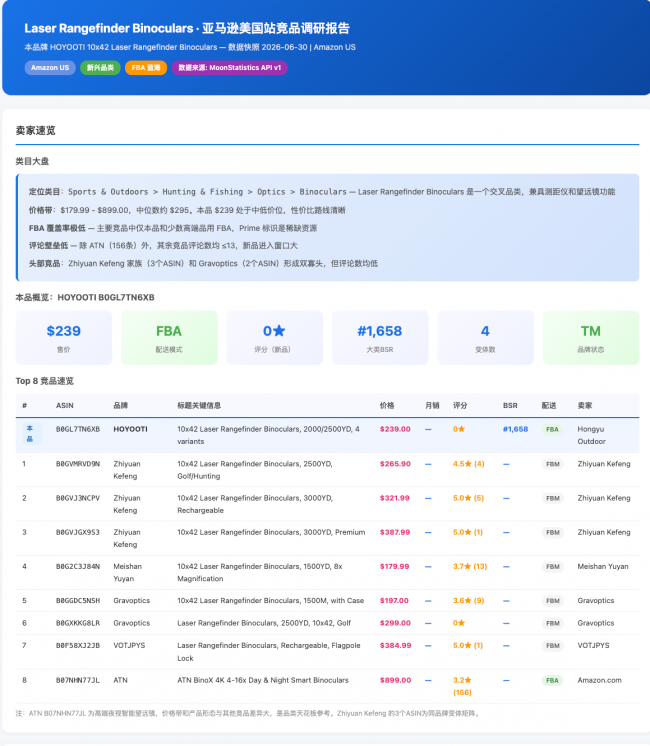
Task: Click the 月销 column header
Action: (x=432, y=405)
